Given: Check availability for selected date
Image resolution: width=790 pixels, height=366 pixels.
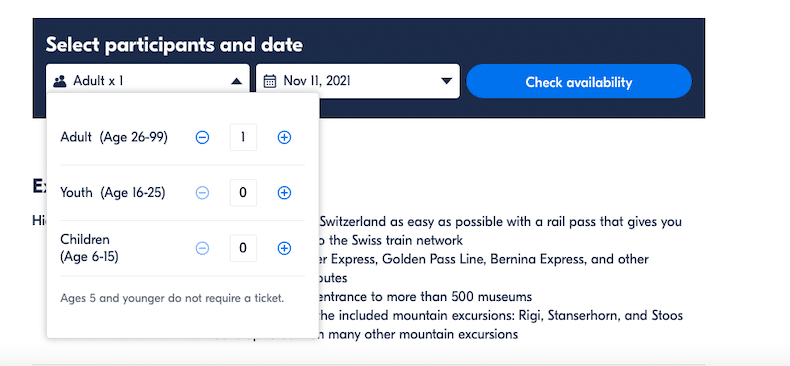Looking at the screenshot, I should [x=579, y=82].
